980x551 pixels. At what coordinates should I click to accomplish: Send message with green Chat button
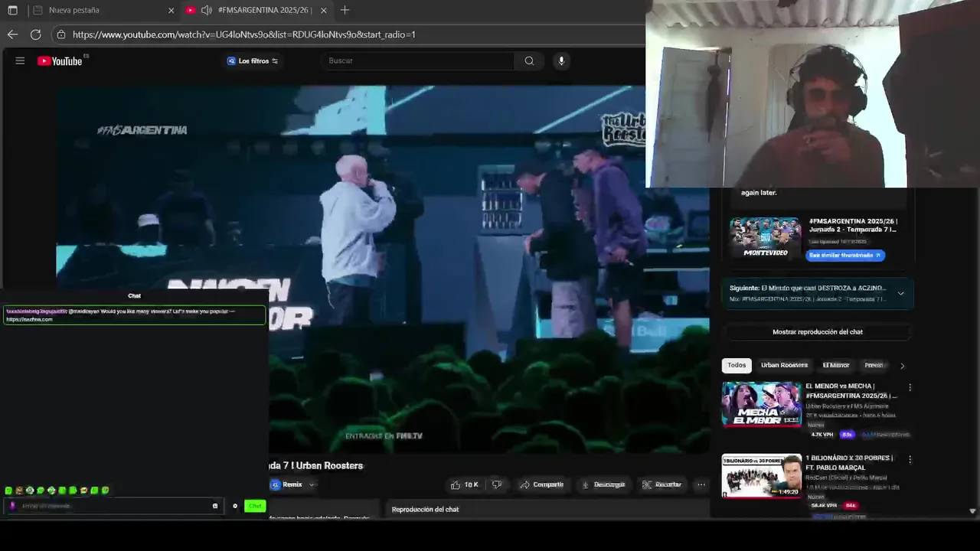click(x=255, y=506)
